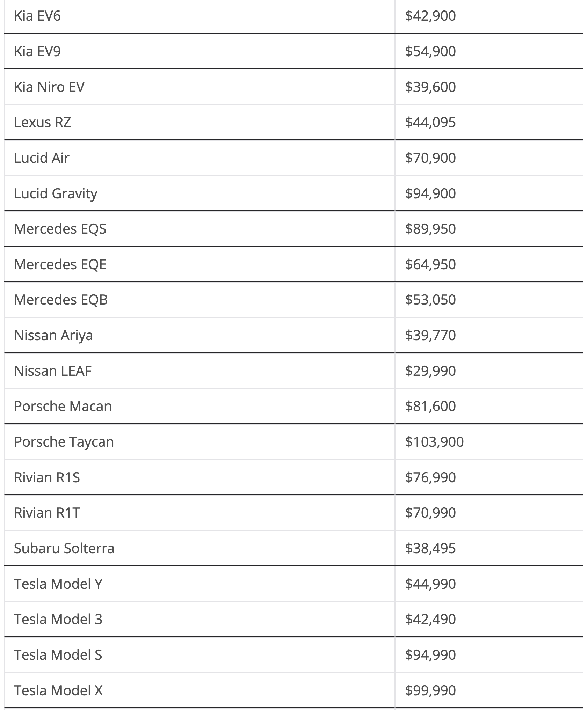The image size is (588, 710).
Task: Click the Kia EV6 model name
Action: click(x=37, y=16)
